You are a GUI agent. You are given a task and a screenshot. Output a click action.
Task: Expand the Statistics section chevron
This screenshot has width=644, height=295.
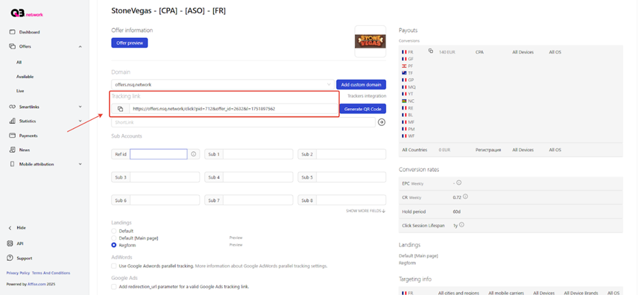tap(80, 121)
